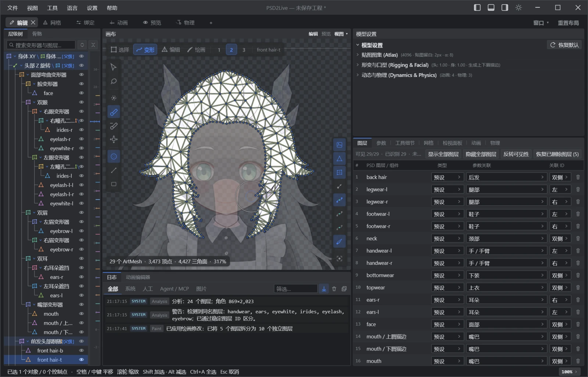Toggle visibility of mouth mesh
The image size is (588, 377).
tap(82, 314)
